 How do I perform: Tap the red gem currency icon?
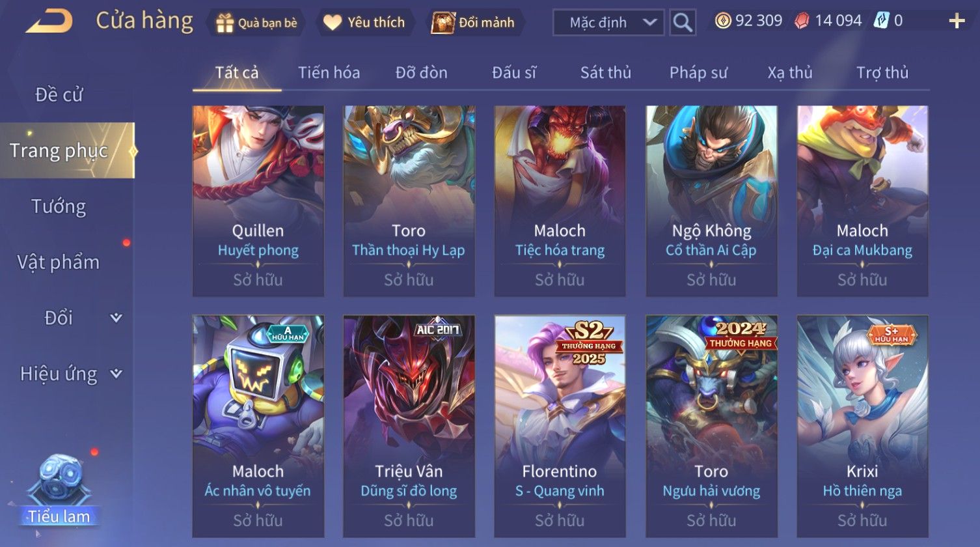[x=802, y=21]
